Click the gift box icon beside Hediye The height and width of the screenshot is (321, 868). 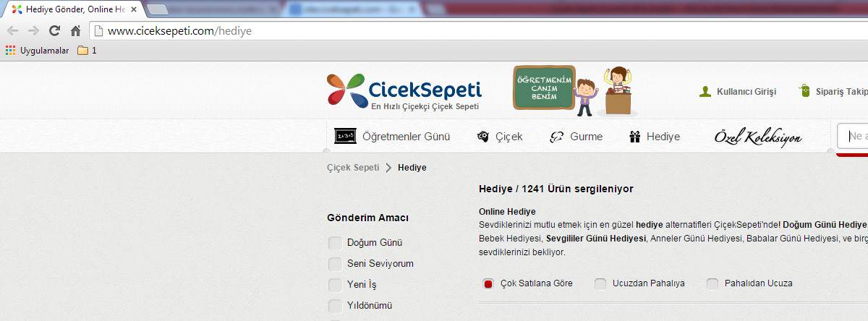(x=635, y=136)
